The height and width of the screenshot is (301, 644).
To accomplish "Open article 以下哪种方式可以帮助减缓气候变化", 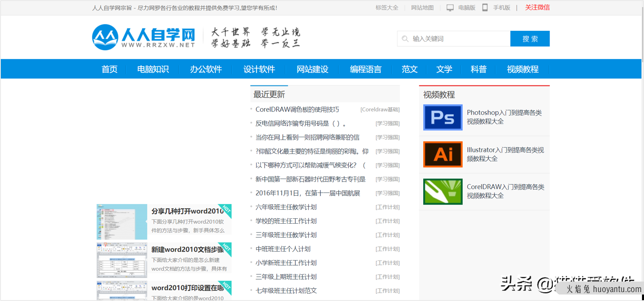I will (311, 165).
